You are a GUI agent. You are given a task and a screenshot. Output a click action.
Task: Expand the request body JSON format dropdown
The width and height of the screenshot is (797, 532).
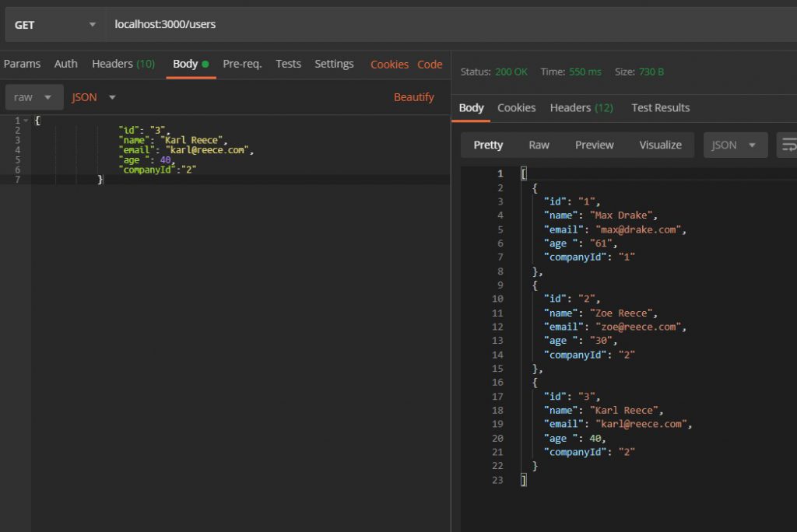[x=93, y=97]
